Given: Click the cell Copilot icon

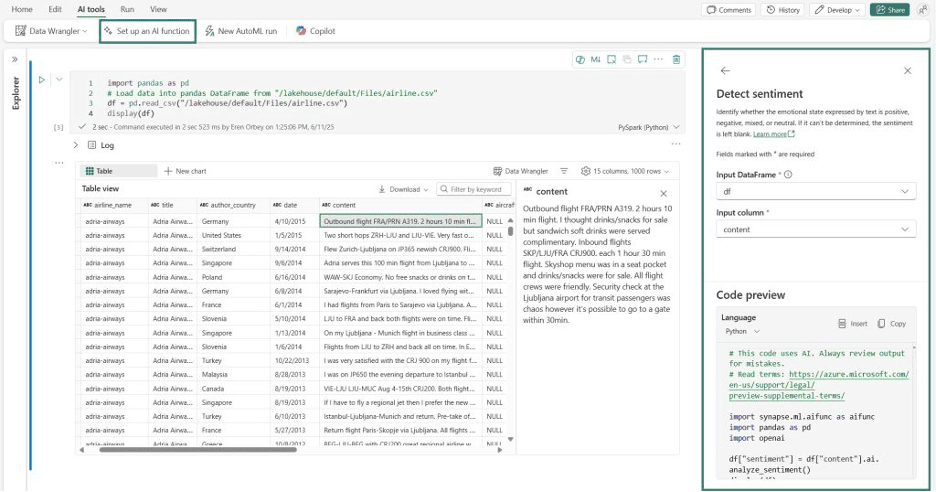Looking at the screenshot, I should click(580, 59).
